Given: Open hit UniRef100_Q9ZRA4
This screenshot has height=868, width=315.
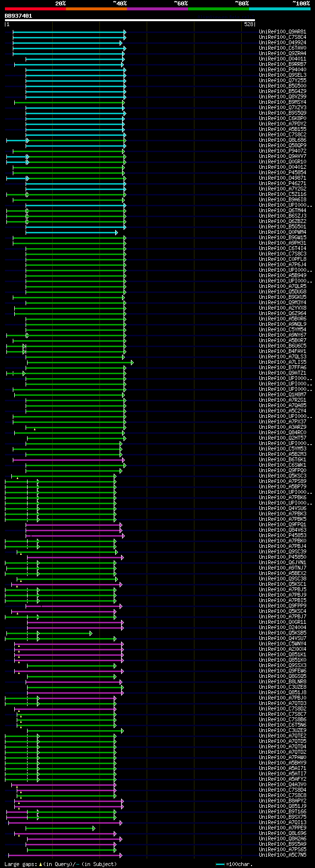Looking at the screenshot, I should 283,53.
